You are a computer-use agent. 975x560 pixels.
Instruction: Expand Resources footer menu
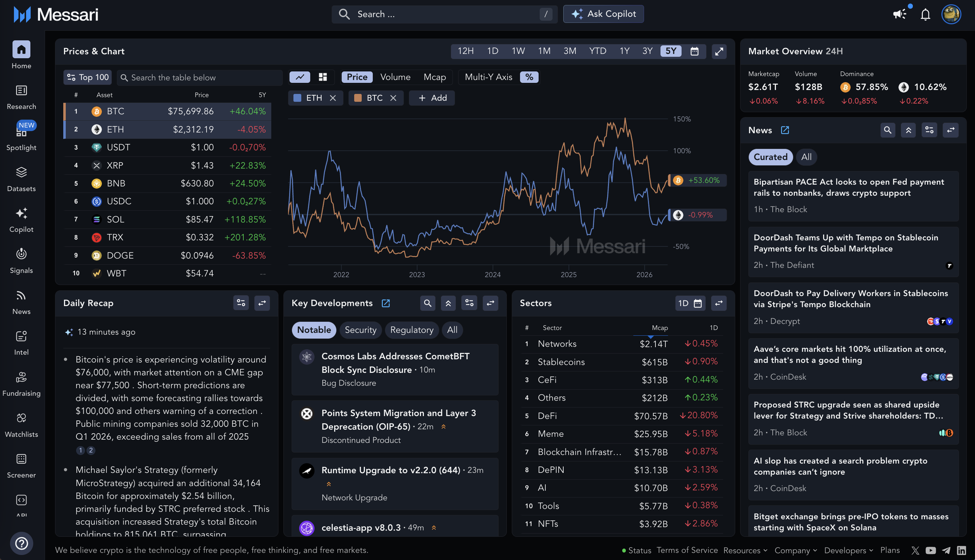745,550
